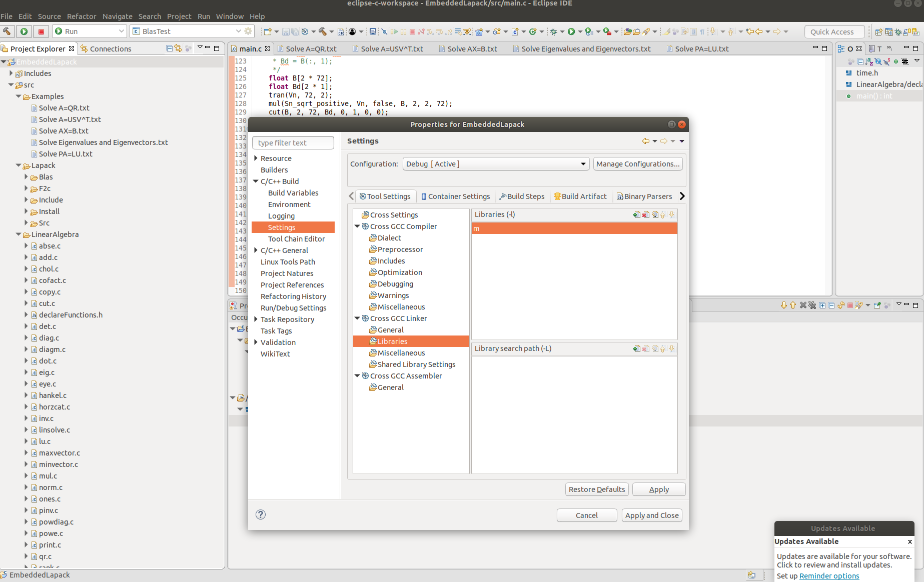Expand the Blas folder in Lapack
Screen dimensions: 924x582
coord(26,176)
